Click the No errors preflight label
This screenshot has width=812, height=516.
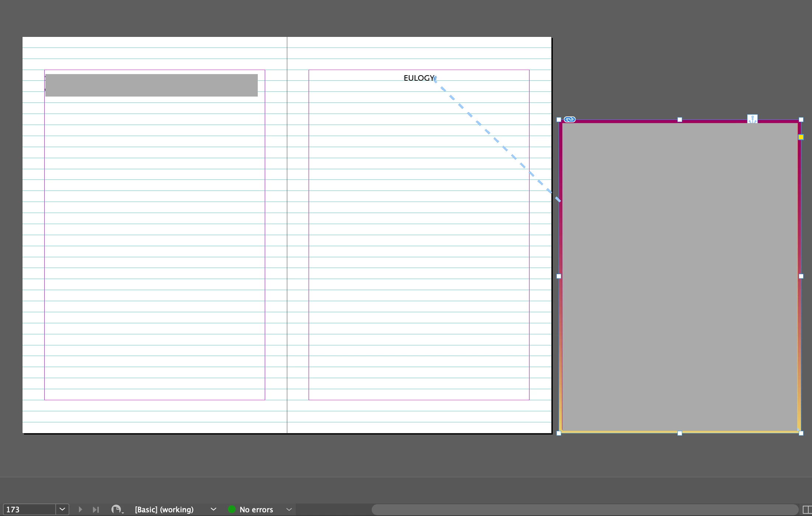256,509
